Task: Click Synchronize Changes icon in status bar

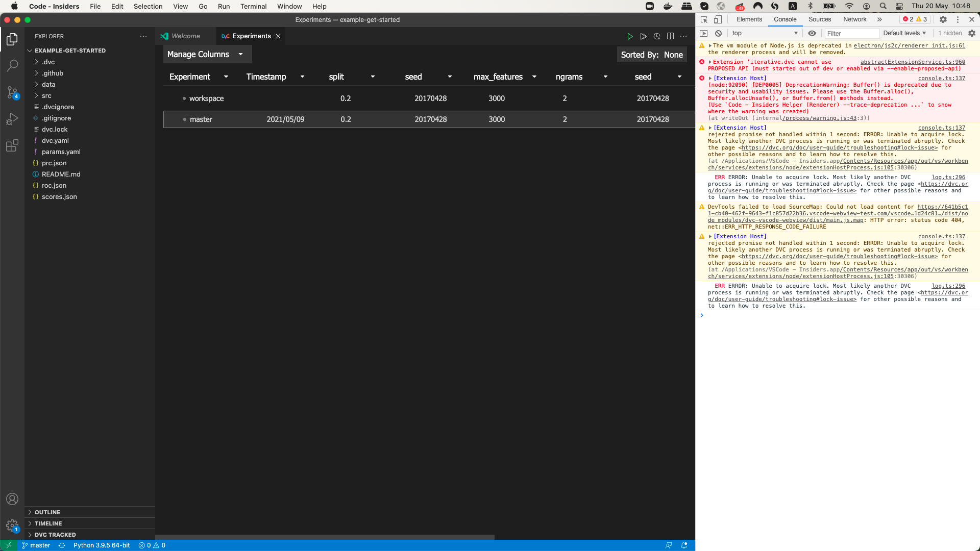Action: (62, 545)
